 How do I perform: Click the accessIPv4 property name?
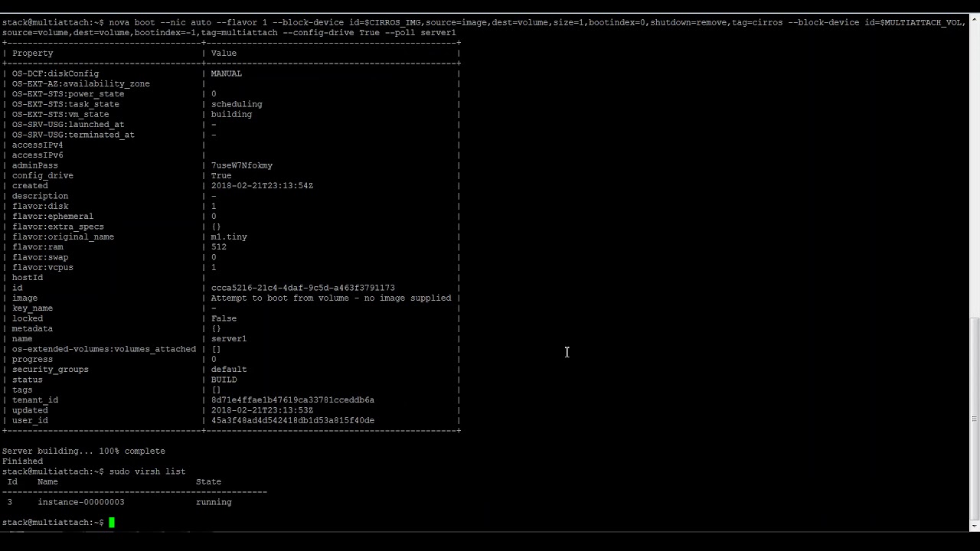38,145
